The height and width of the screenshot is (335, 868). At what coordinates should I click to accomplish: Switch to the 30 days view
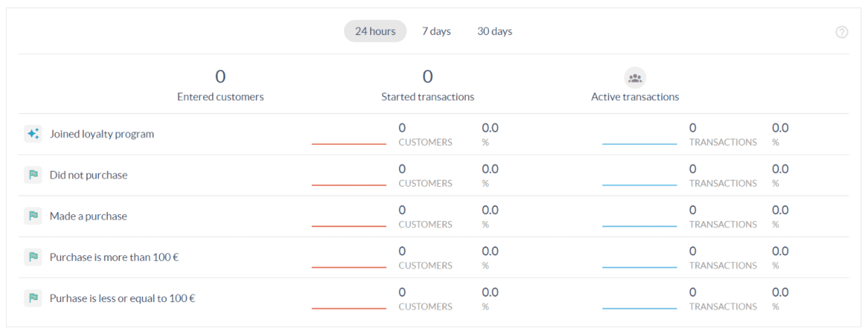[494, 32]
